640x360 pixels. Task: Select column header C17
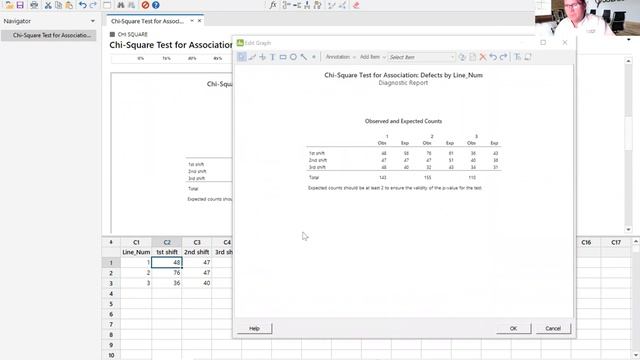coord(616,242)
